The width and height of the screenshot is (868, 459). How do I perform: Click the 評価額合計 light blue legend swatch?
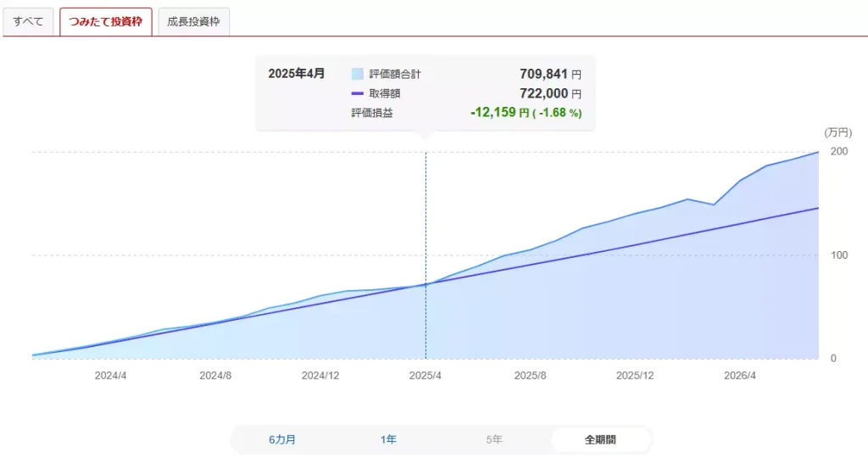(358, 74)
